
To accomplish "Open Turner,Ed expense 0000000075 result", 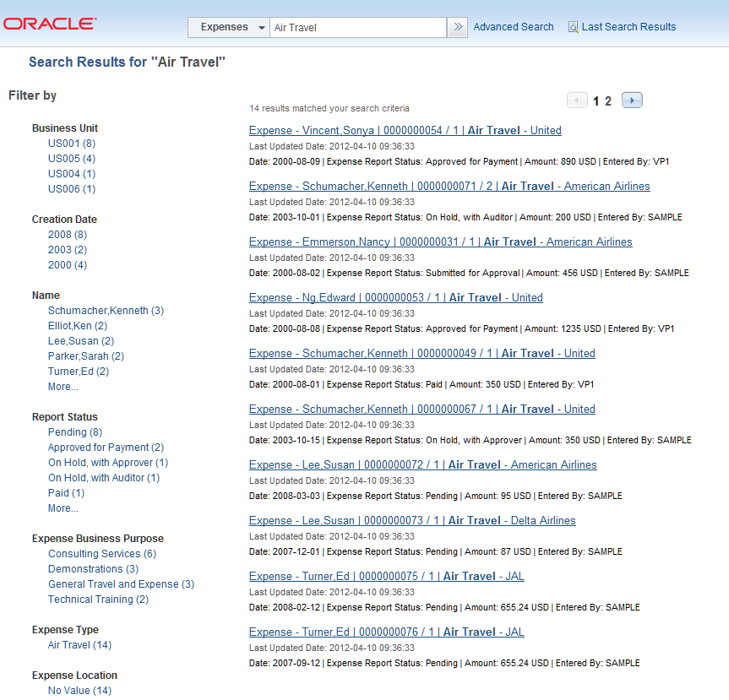I will coord(386,577).
